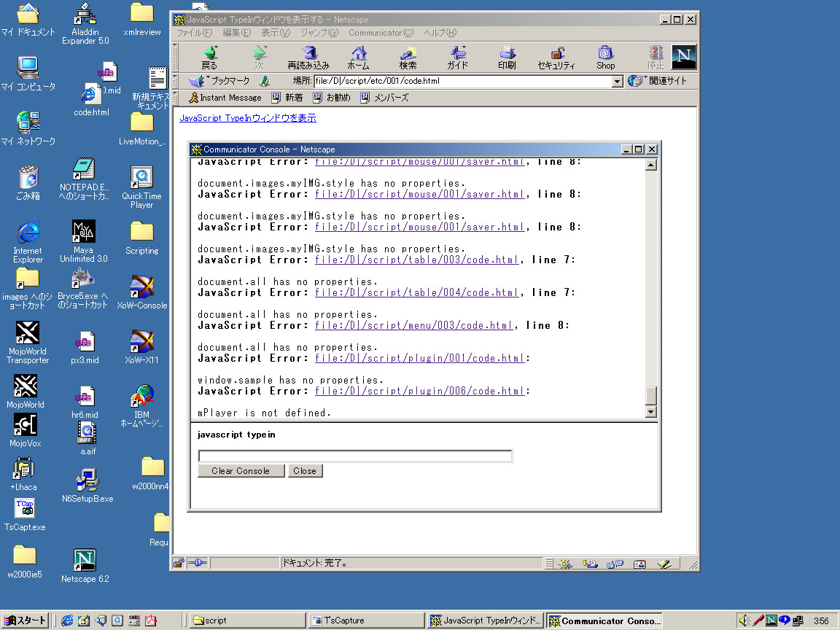Viewport: 840px width, 630px height.
Task: Click console scrollbar up arrow
Action: (651, 165)
